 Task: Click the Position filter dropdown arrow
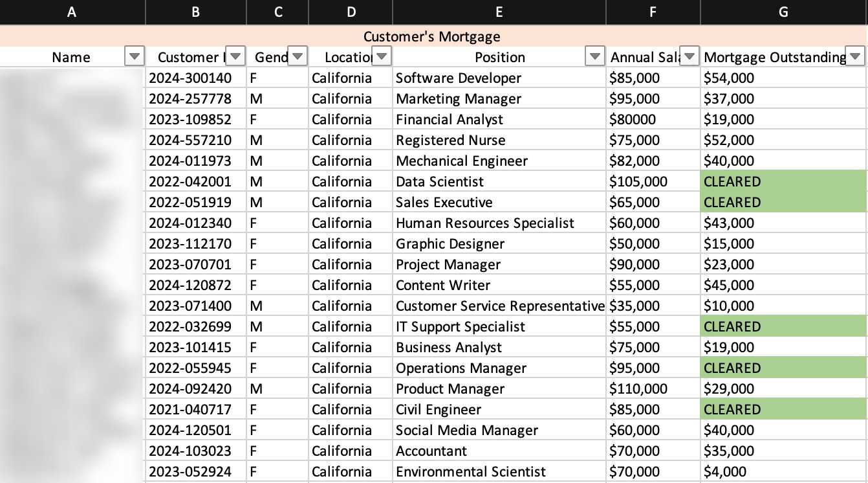click(x=594, y=57)
